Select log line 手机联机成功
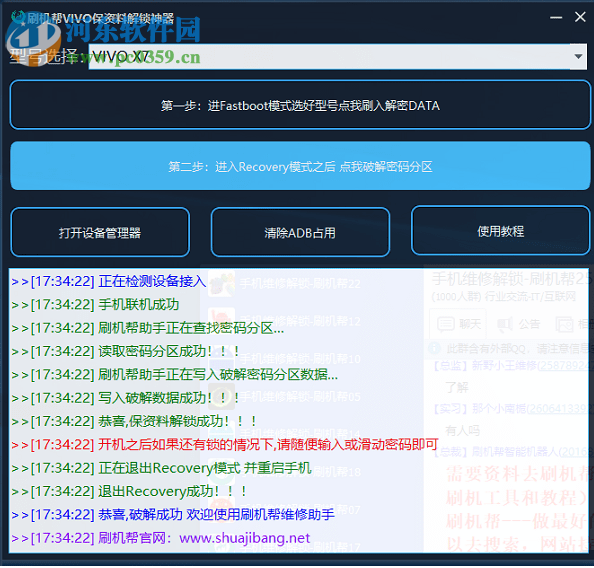Screen dimensions: 594x568 [x=95, y=304]
